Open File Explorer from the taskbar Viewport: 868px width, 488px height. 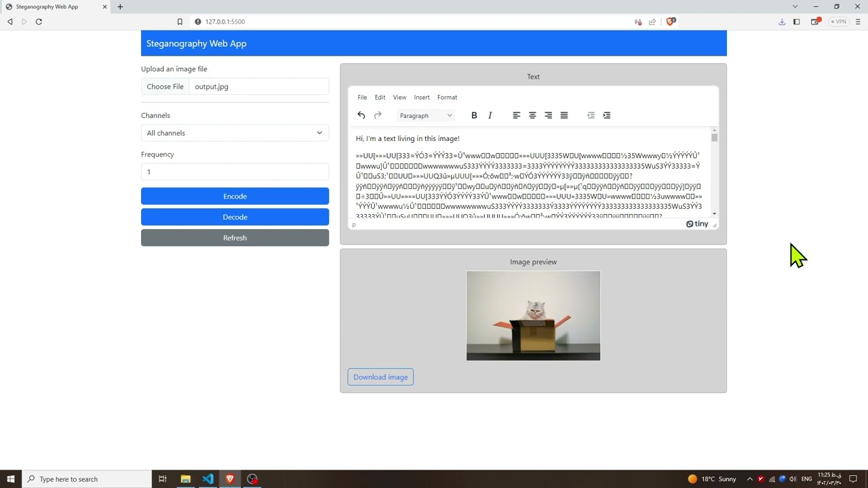185,479
